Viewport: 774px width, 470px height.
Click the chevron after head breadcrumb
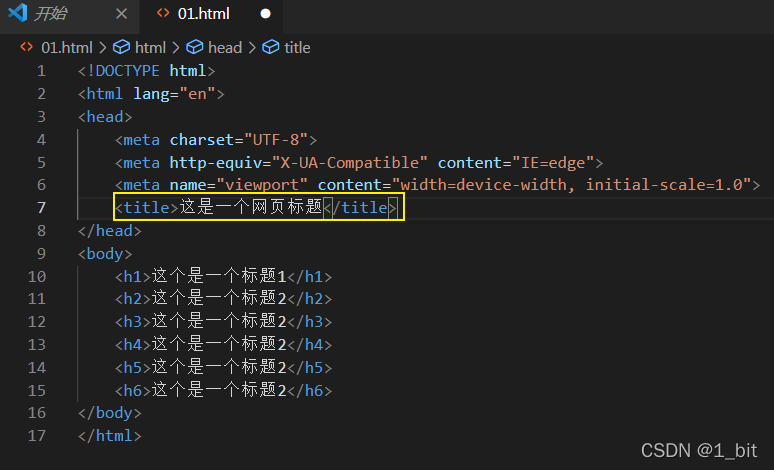[x=252, y=48]
